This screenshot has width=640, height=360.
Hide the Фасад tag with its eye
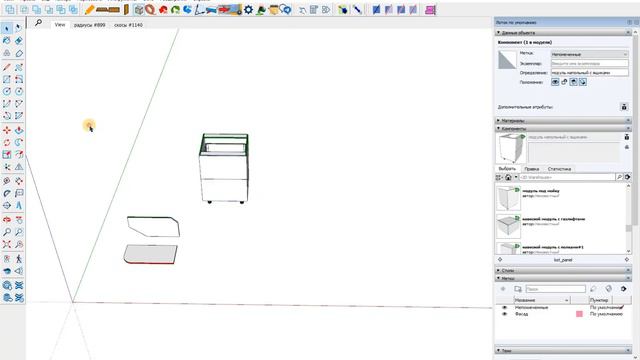[504, 314]
